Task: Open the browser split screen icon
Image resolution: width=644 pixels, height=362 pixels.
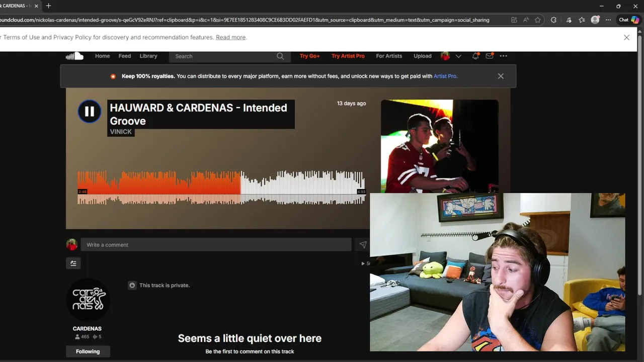Action: click(514, 20)
